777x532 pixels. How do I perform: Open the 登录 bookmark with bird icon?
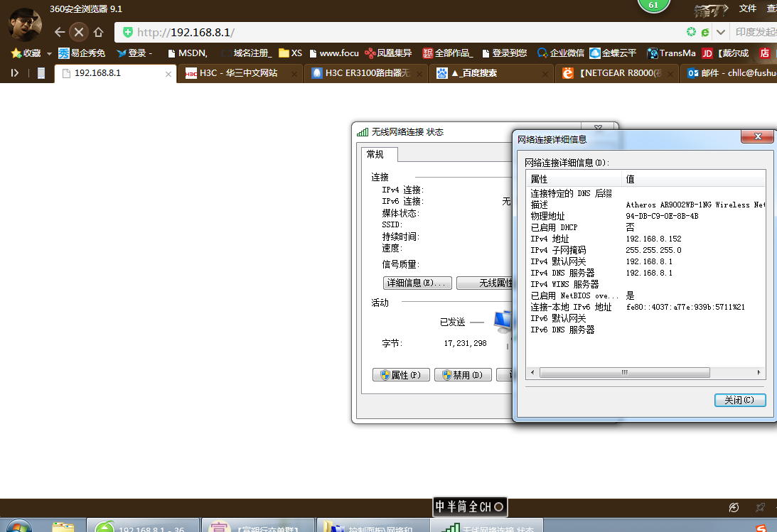(134, 53)
